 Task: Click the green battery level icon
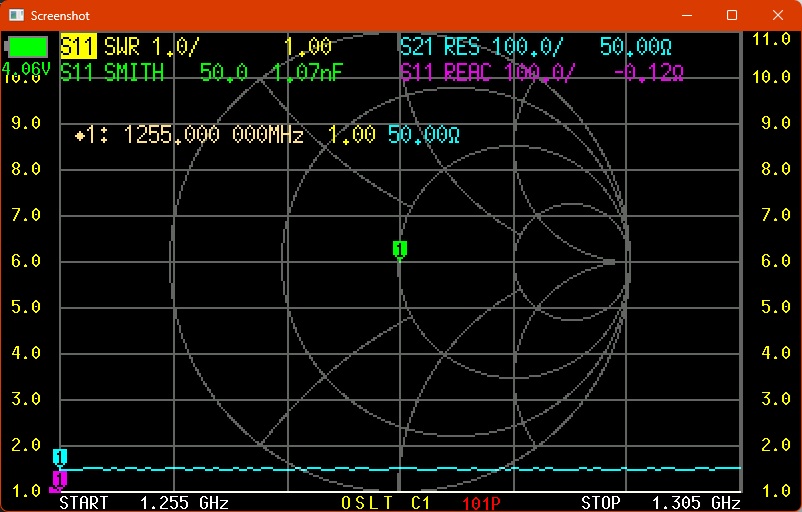(28, 47)
